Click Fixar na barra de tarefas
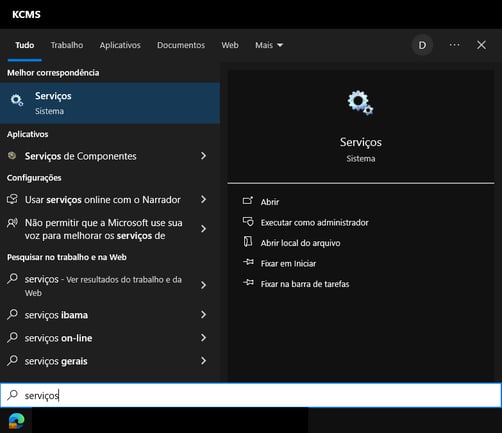This screenshot has width=502, height=433. tap(305, 284)
